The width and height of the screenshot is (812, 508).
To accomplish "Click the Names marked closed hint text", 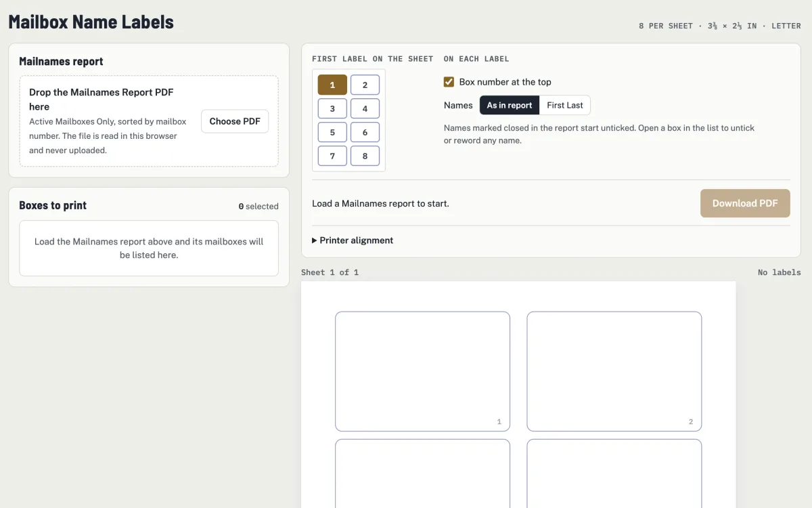I will click(x=599, y=134).
